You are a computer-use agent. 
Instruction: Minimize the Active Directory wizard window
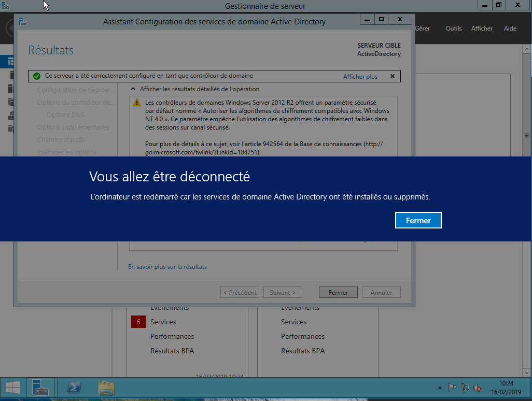[x=367, y=20]
